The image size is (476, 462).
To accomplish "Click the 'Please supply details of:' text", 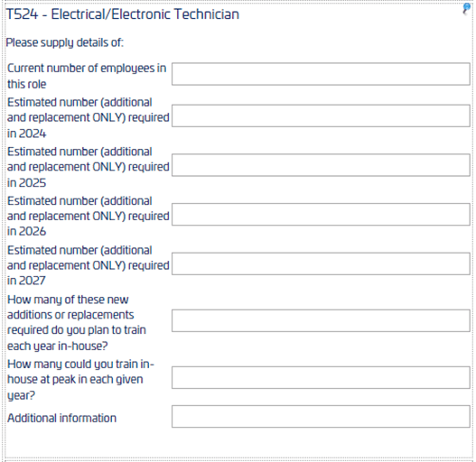I will 65,42.
